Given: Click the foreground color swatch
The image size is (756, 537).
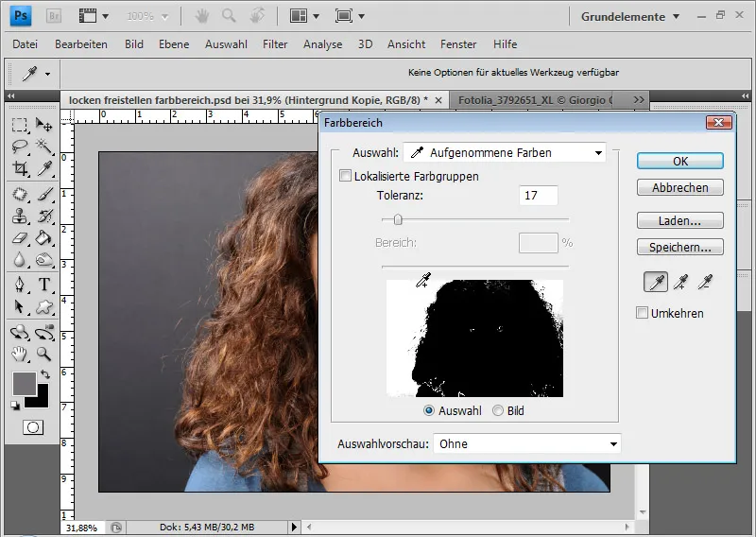Looking at the screenshot, I should click(x=25, y=384).
